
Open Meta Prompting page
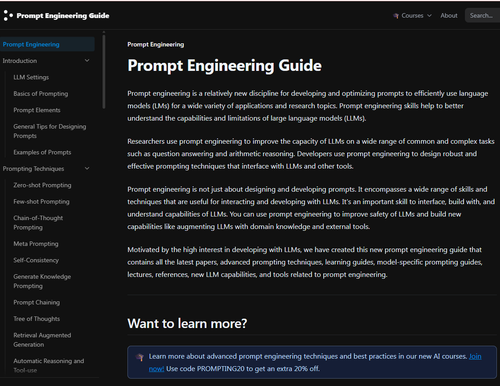(x=36, y=244)
